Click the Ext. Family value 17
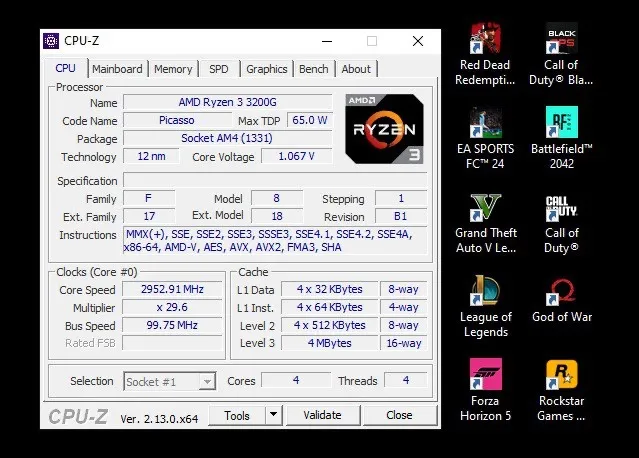Viewport: 639px width, 458px height. click(x=149, y=216)
